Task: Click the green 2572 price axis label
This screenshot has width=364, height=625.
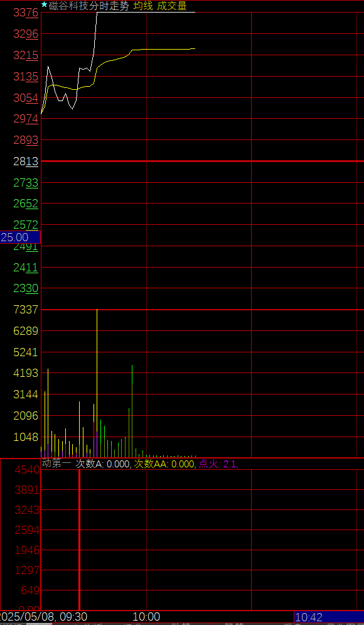Action: [x=26, y=225]
